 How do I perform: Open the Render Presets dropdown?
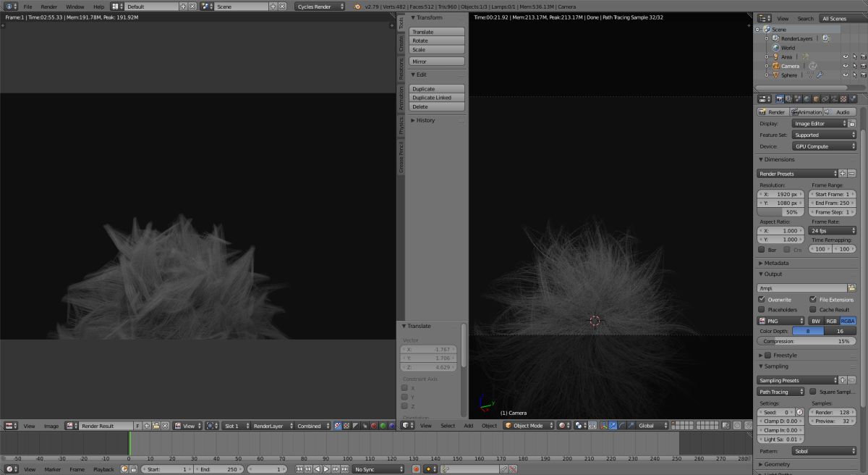tap(798, 174)
